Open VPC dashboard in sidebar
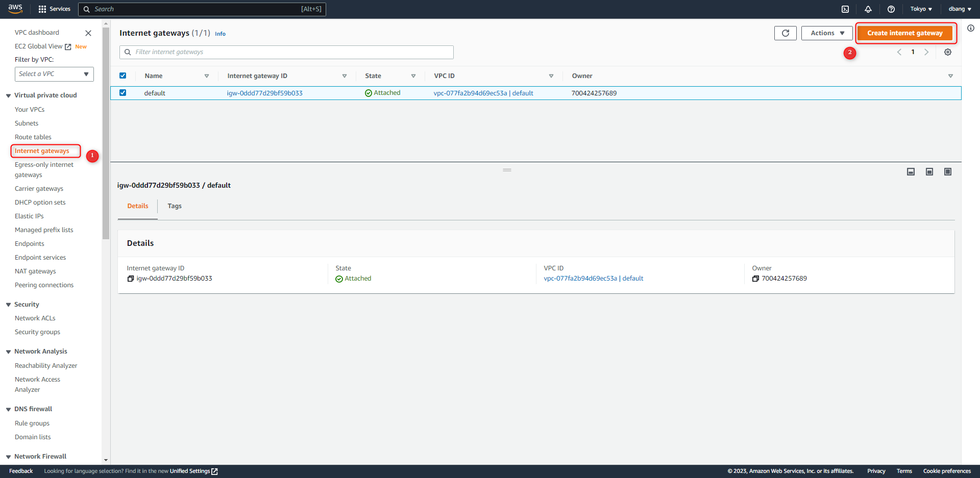The width and height of the screenshot is (980, 478). [37, 33]
